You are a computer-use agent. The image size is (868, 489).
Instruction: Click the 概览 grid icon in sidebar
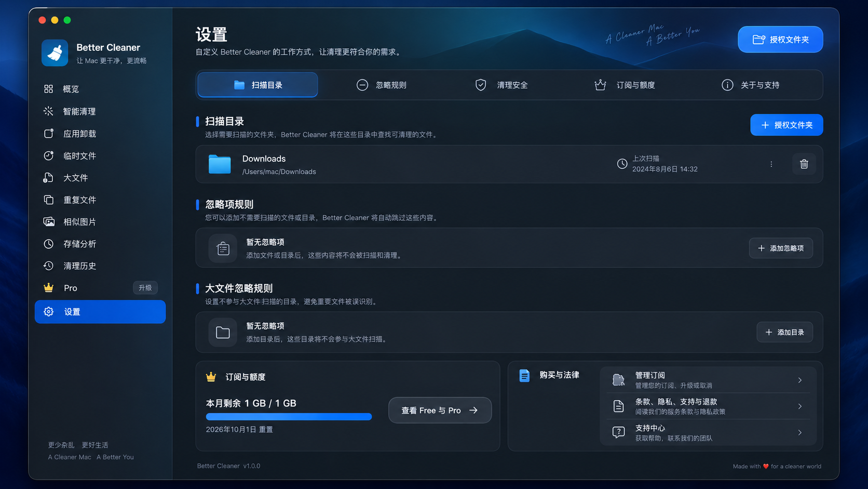pyautogui.click(x=48, y=89)
